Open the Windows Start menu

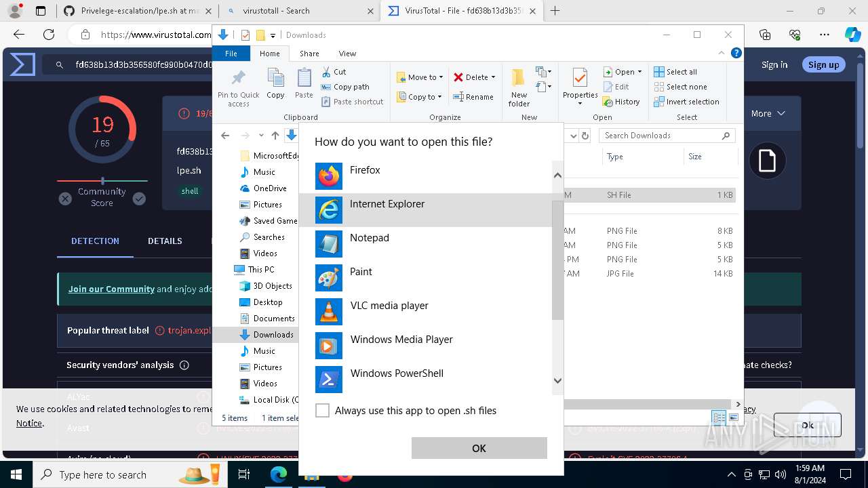click(16, 474)
